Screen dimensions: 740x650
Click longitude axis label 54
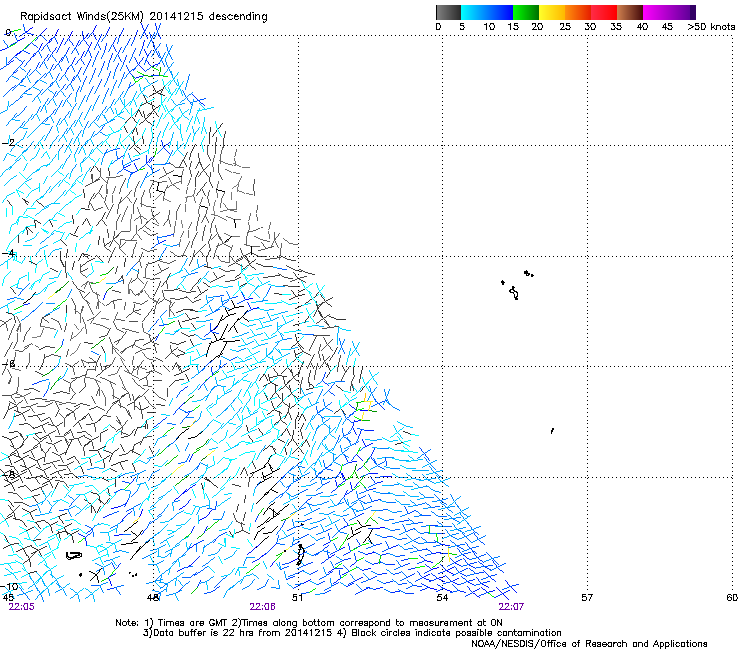point(442,598)
